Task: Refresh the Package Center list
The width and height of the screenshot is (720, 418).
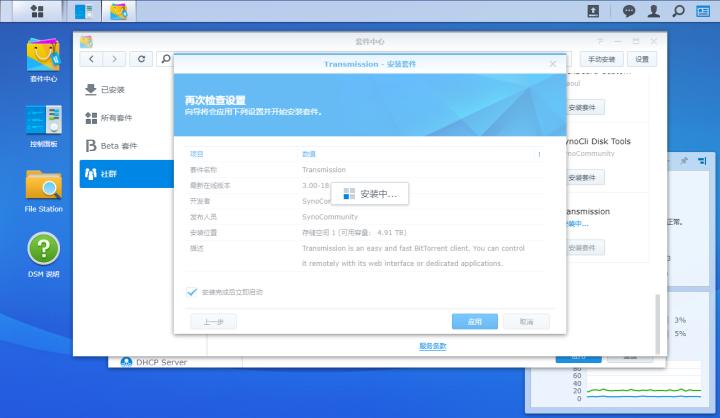Action: click(141, 59)
